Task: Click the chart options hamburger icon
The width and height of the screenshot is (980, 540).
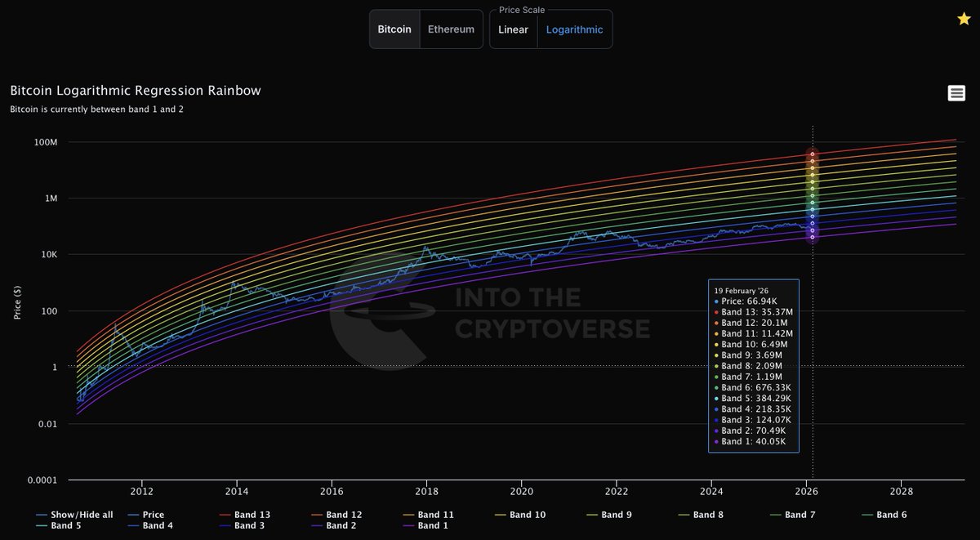Action: pyautogui.click(x=955, y=92)
